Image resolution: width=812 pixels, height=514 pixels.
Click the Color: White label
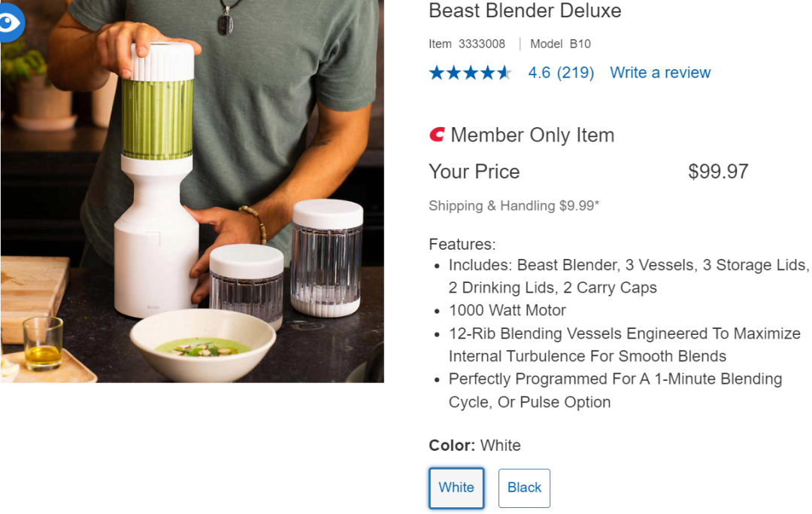pyautogui.click(x=475, y=446)
